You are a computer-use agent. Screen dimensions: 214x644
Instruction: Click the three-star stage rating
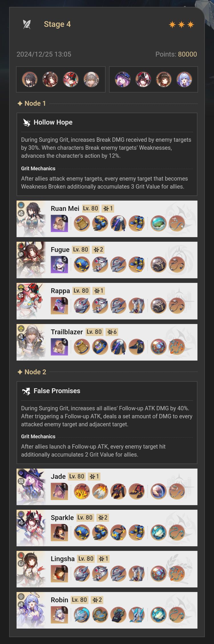(181, 25)
